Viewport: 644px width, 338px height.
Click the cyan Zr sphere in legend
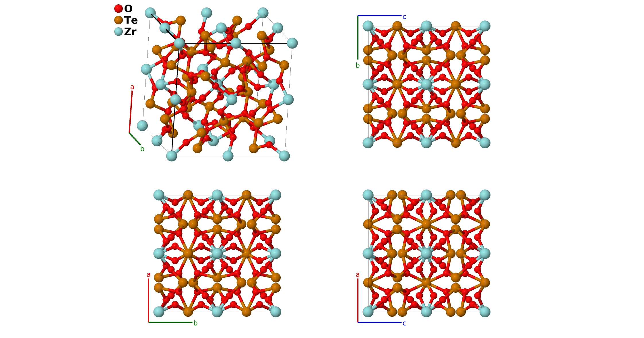(x=119, y=32)
